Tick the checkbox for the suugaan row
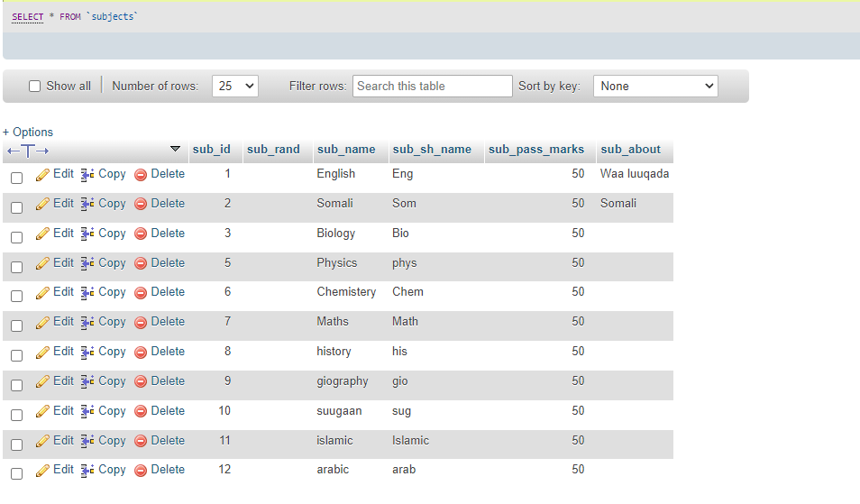Screen dimensions: 860x504 tap(17, 415)
